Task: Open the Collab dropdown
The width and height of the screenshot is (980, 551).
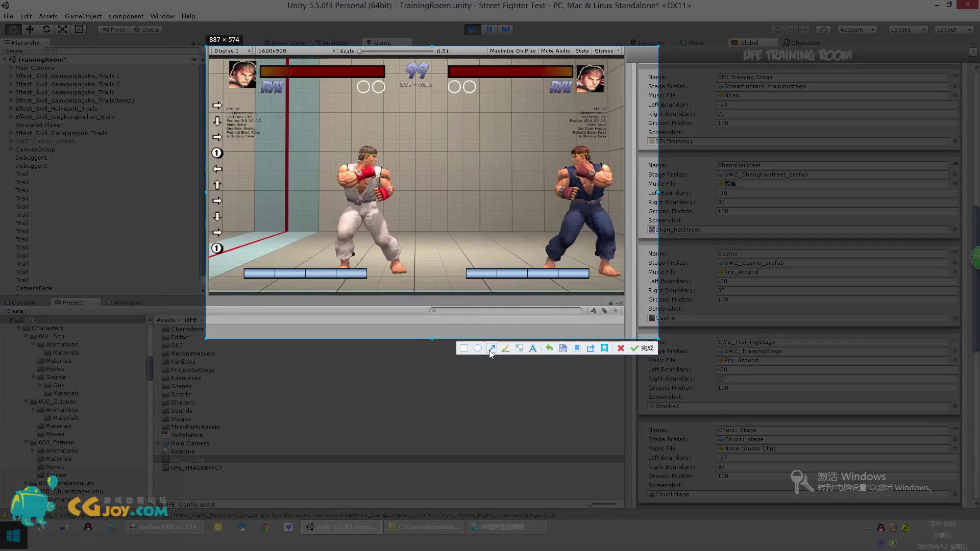Action: [791, 30]
